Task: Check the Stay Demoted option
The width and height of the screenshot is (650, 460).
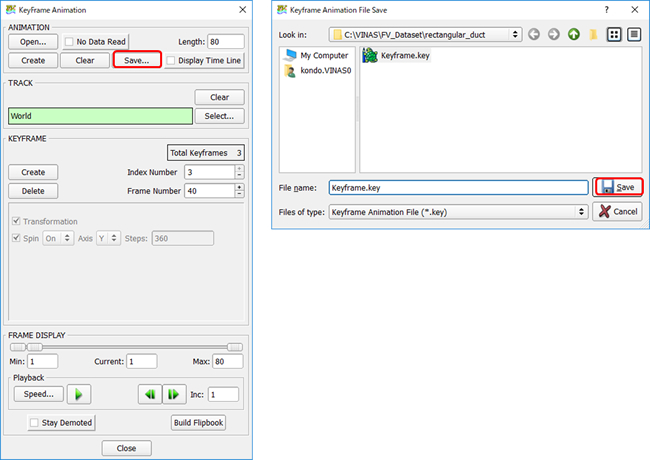Action: tap(34, 423)
